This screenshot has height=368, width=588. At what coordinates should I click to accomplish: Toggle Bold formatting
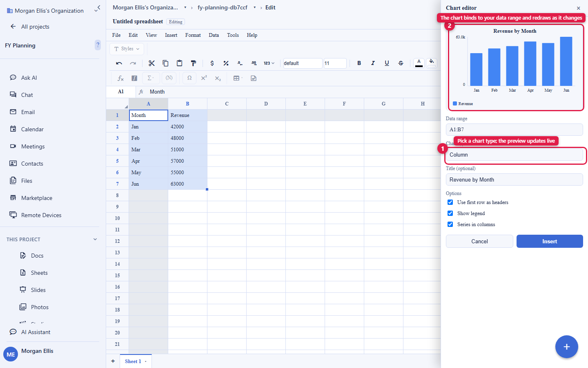pos(359,63)
